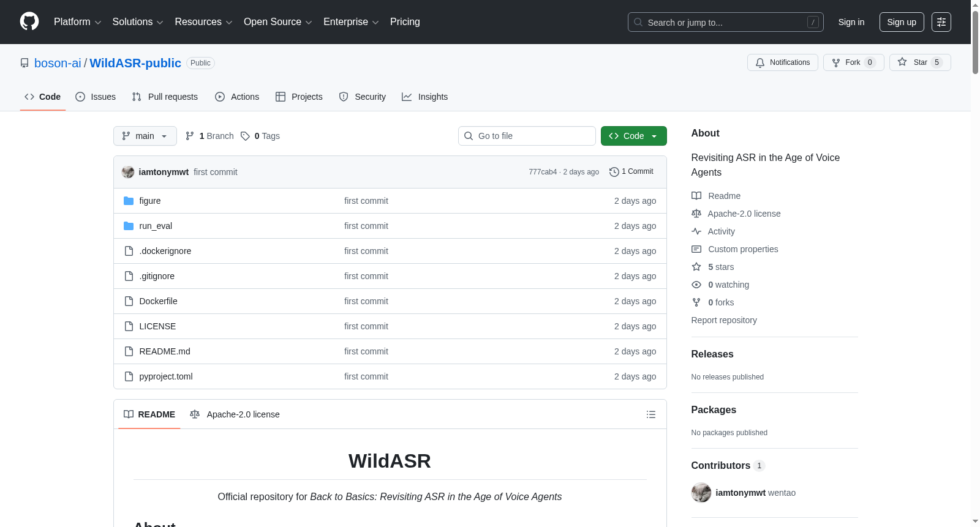Click the iamtonymwt contributor name link

click(741, 493)
